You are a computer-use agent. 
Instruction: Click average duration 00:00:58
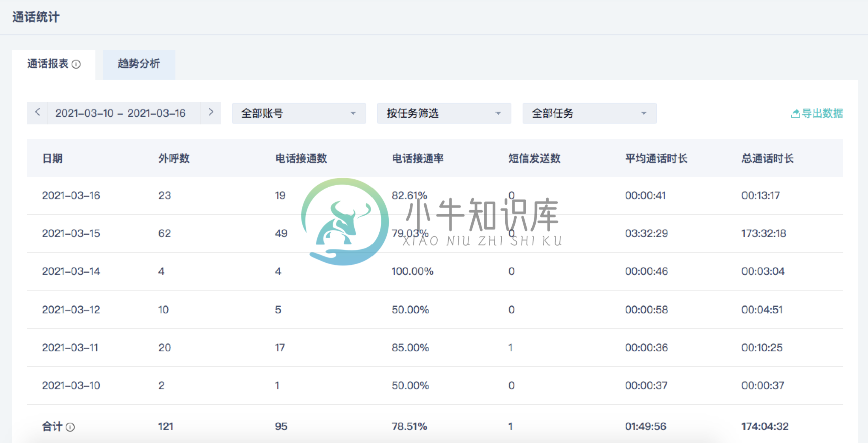pyautogui.click(x=647, y=310)
